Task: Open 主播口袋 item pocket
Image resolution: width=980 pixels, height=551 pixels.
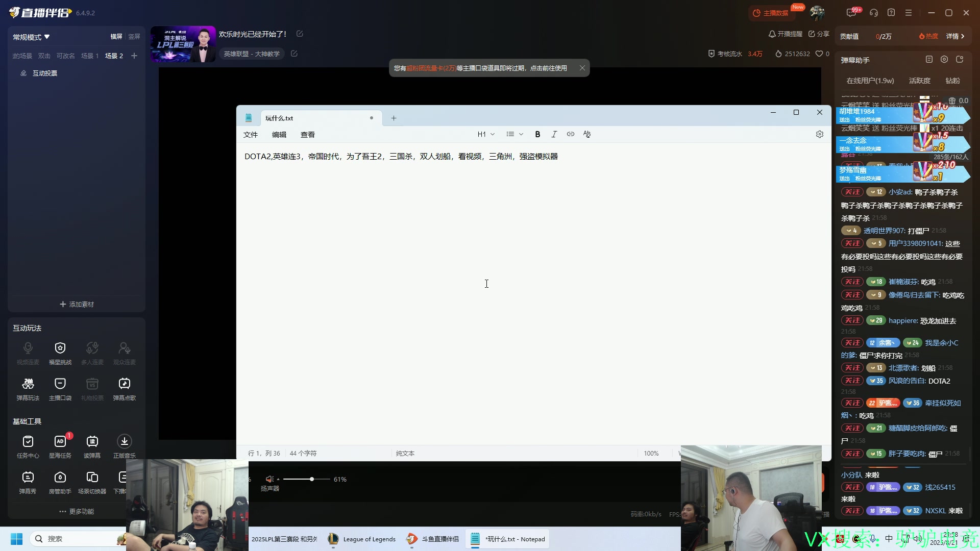Action: coord(60,389)
